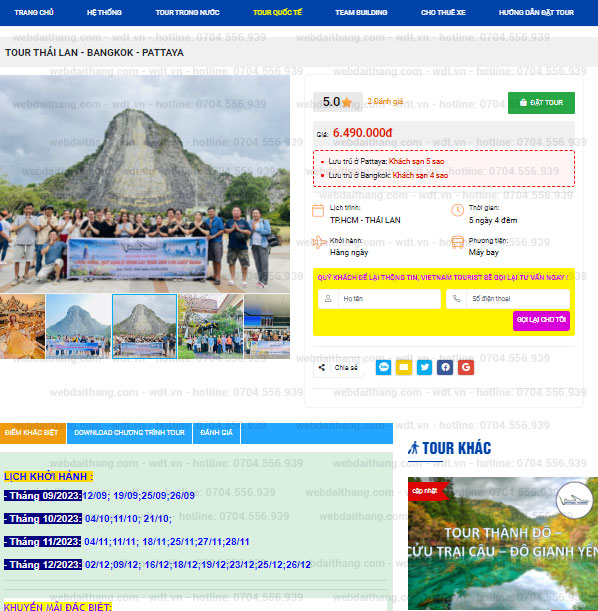
Task: Click the GỌI LẠI CHO TÔI button
Action: [x=541, y=320]
